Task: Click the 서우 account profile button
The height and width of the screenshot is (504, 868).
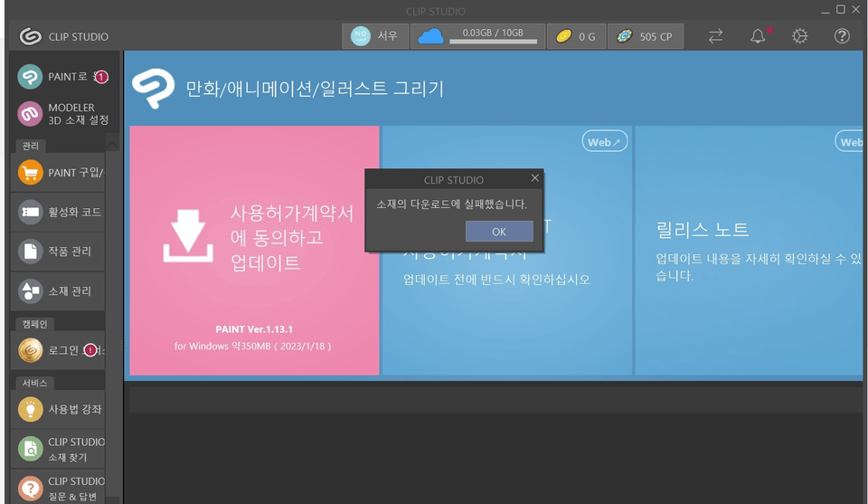Action: [375, 36]
